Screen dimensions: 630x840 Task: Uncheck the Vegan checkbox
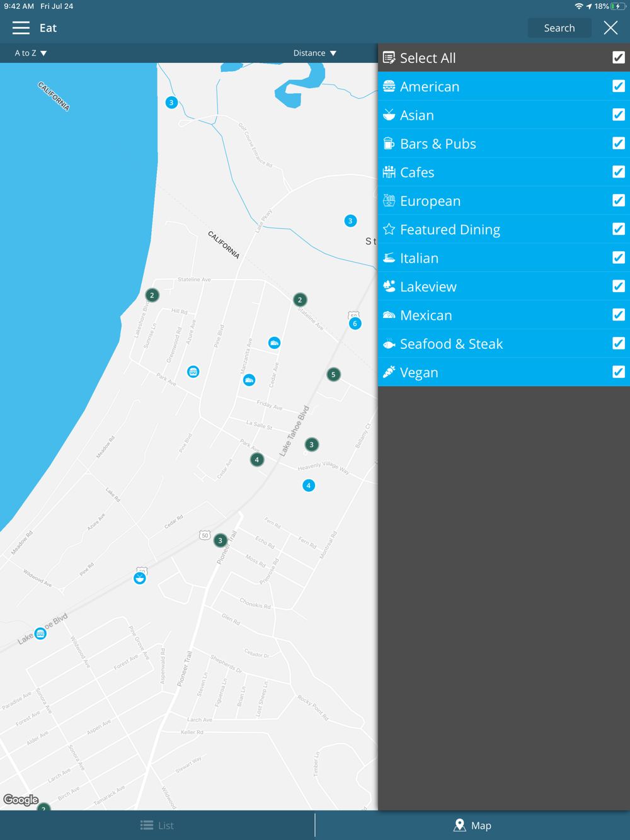coord(619,372)
